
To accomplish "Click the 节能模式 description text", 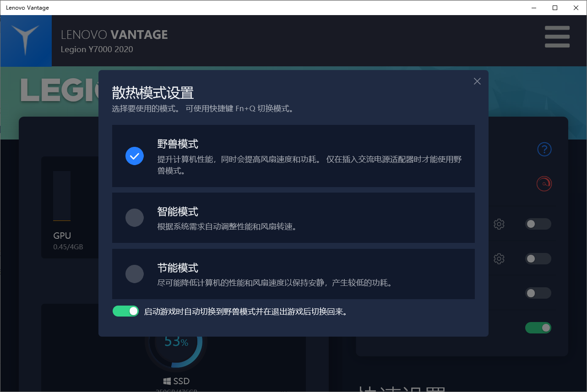I will pyautogui.click(x=275, y=283).
